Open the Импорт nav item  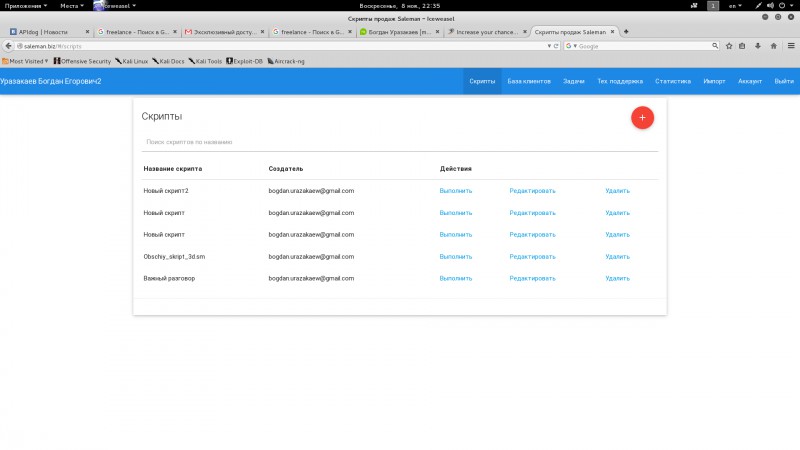coord(714,81)
